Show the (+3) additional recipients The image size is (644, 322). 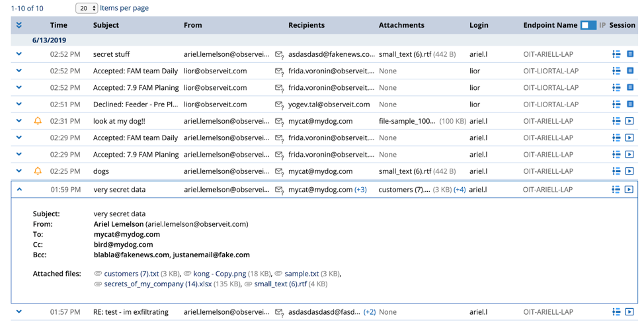coord(360,190)
